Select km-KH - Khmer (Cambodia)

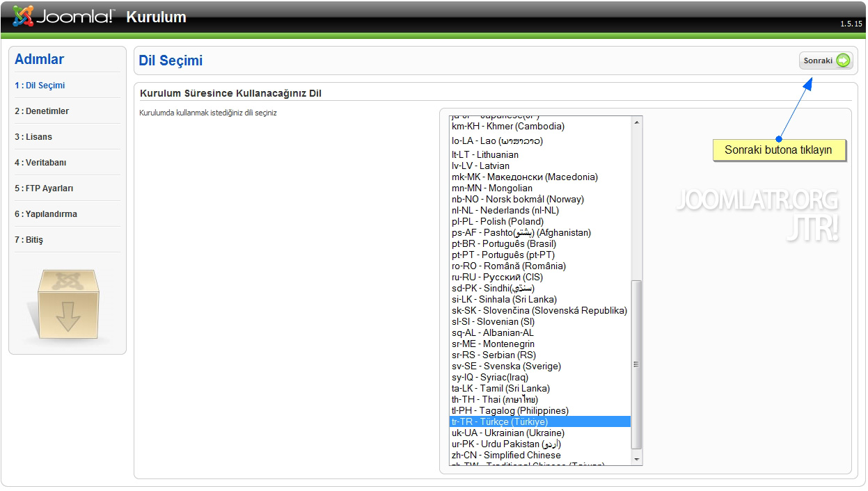[x=540, y=126]
